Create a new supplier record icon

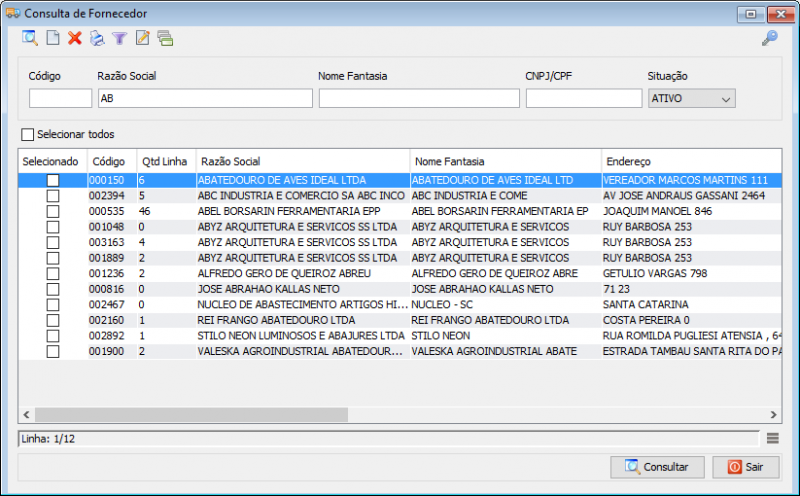pyautogui.click(x=53, y=38)
